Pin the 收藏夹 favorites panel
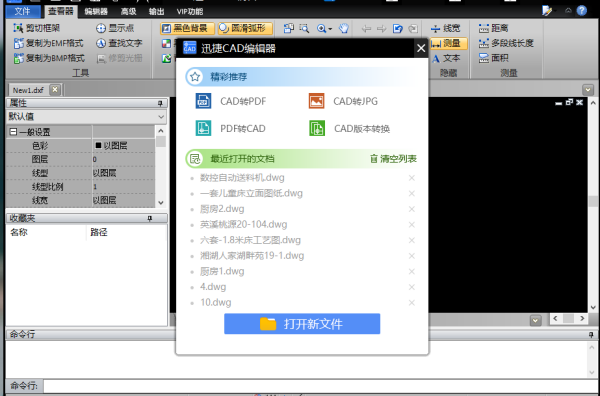The width and height of the screenshot is (600, 396). tap(150, 218)
